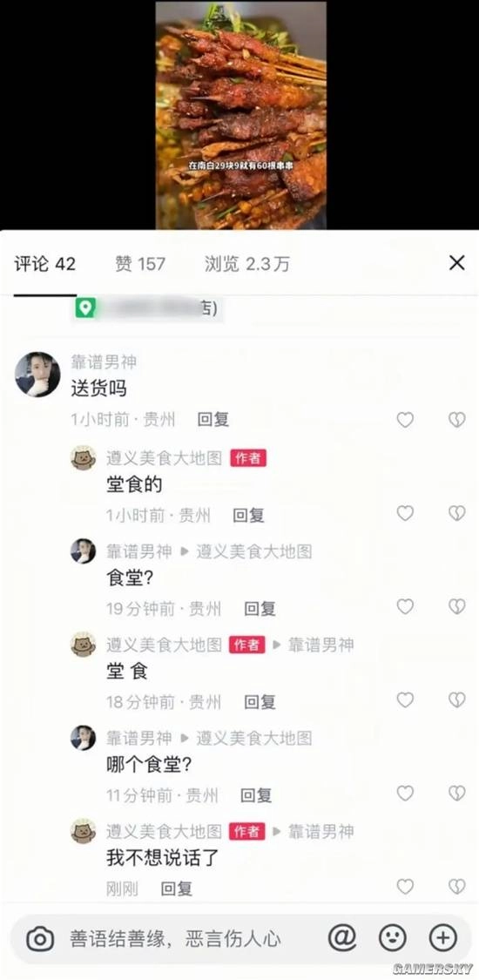Open the emoji smiley picker
Image resolution: width=479 pixels, height=980 pixels.
[x=393, y=938]
